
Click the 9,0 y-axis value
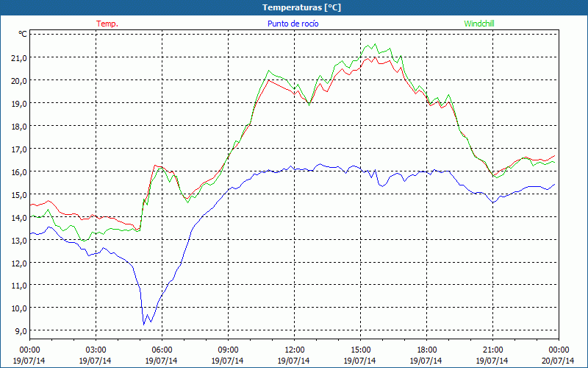point(21,330)
